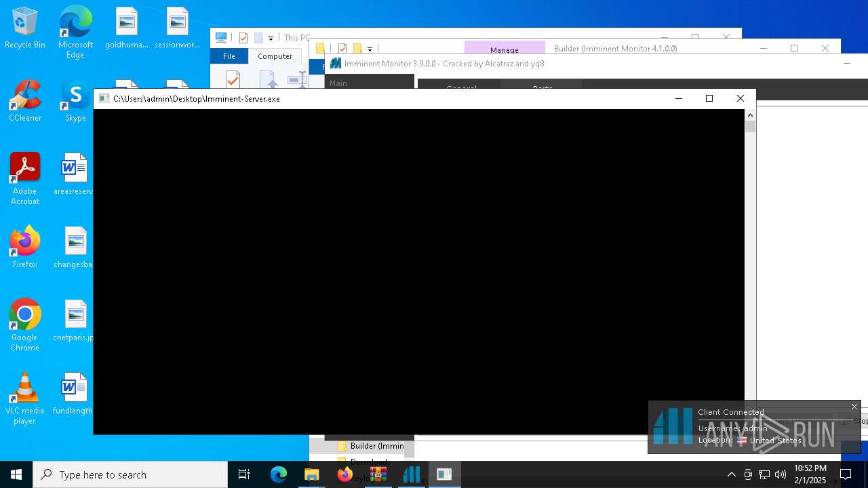This screenshot has height=488, width=868.
Task: Open VLC media player shortcut
Action: click(x=25, y=399)
